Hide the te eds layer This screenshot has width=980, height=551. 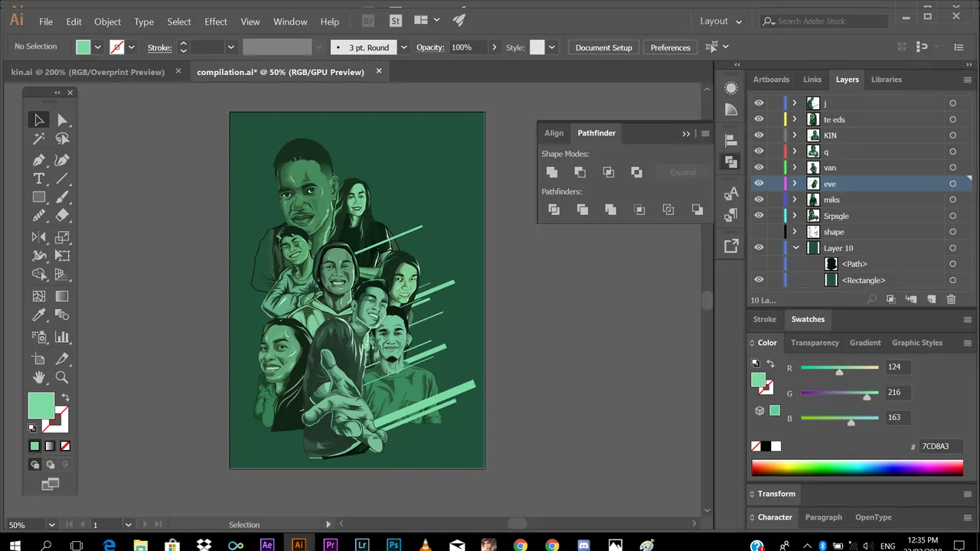click(x=759, y=119)
